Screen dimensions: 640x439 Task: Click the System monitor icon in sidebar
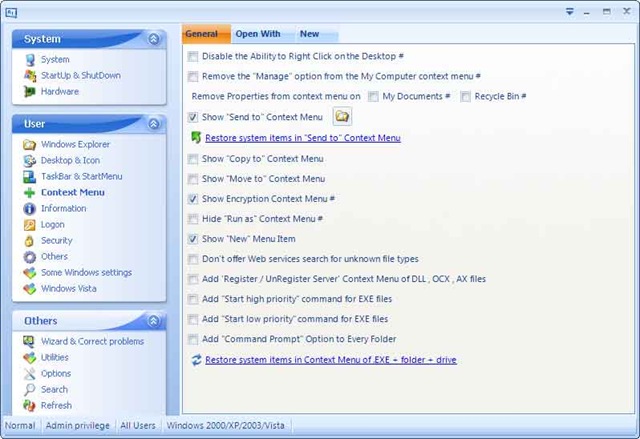[x=30, y=60]
